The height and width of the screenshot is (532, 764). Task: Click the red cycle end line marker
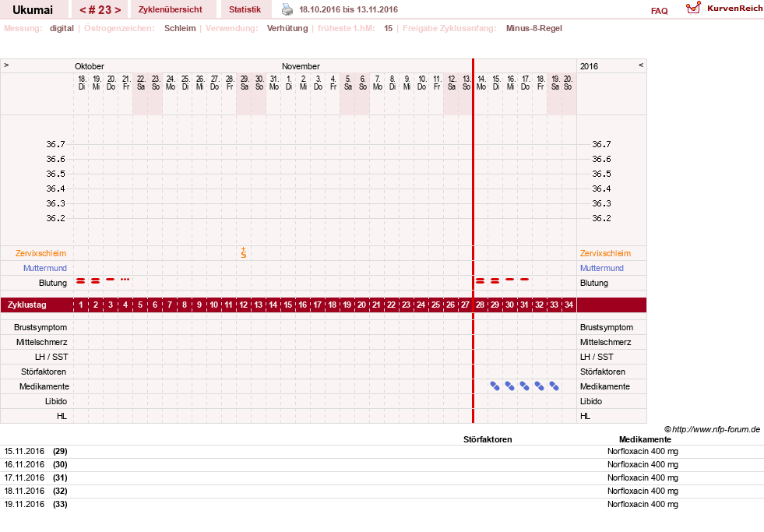[473, 241]
